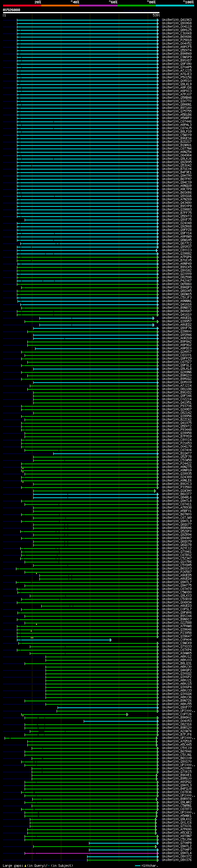Select label UniRef100_Q39800

click(177, 332)
